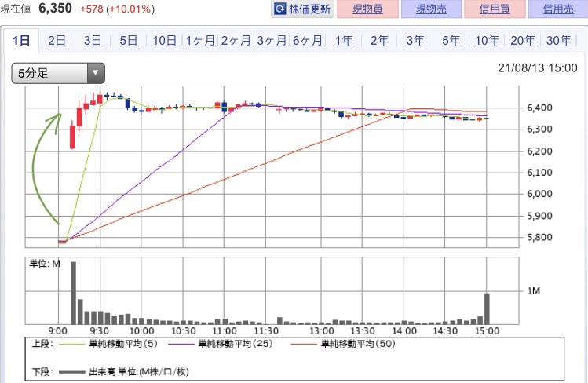Click the 単位: M volume label
Viewport: 588px width, 383px height.
45,264
